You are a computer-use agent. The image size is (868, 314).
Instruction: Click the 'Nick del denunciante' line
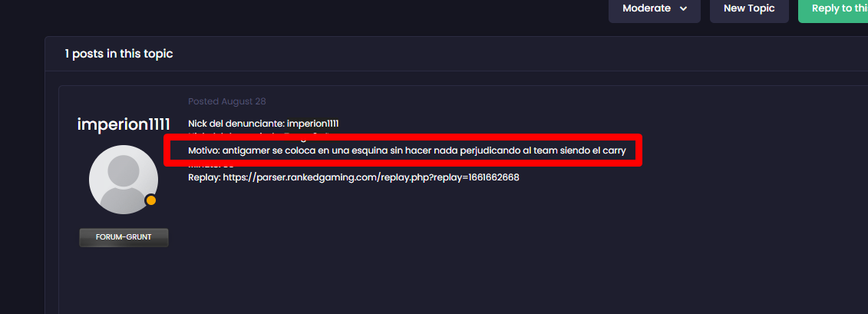pos(263,124)
